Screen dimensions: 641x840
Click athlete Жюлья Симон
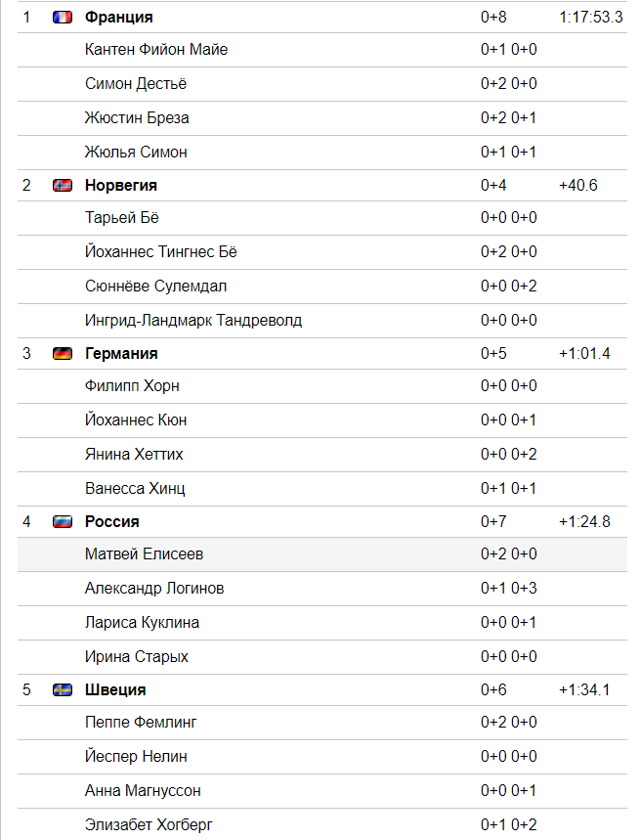coord(136,153)
